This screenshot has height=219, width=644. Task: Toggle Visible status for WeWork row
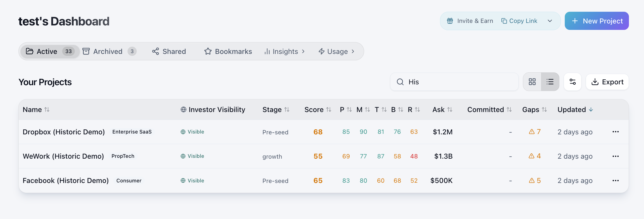point(192,156)
